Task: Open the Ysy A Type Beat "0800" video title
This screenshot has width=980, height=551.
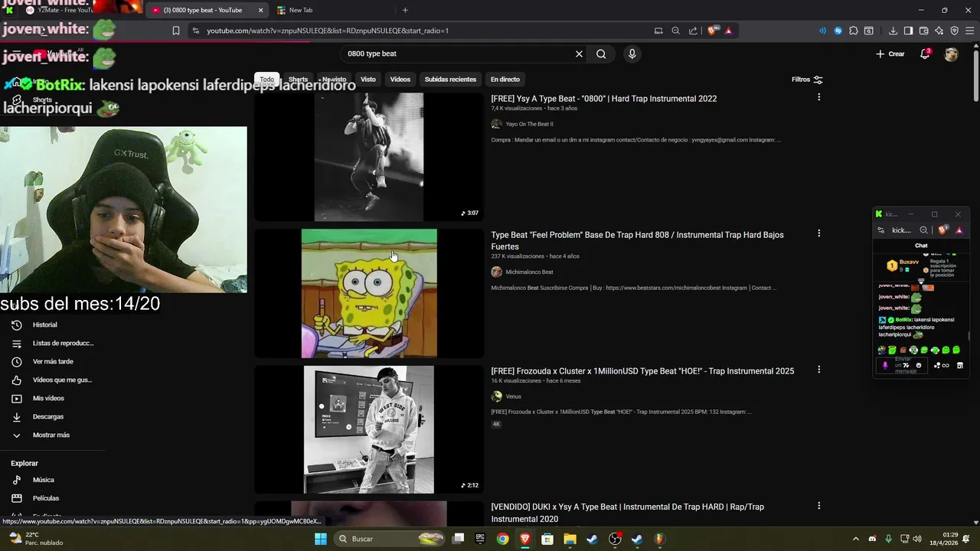Action: coord(604,99)
